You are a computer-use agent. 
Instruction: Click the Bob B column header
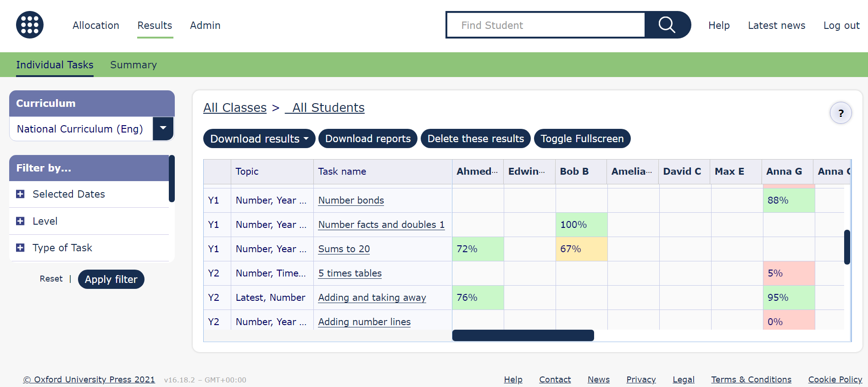coord(581,171)
